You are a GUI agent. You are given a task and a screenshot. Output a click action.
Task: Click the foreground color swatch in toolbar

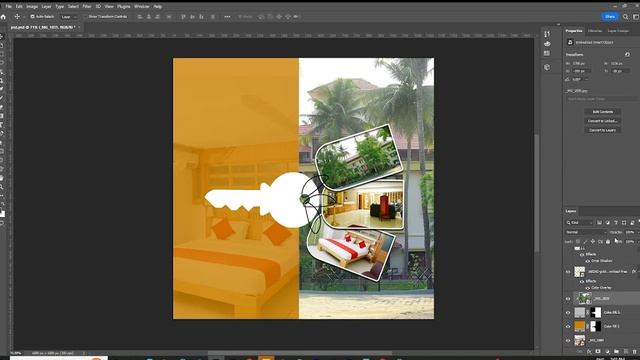click(2, 212)
